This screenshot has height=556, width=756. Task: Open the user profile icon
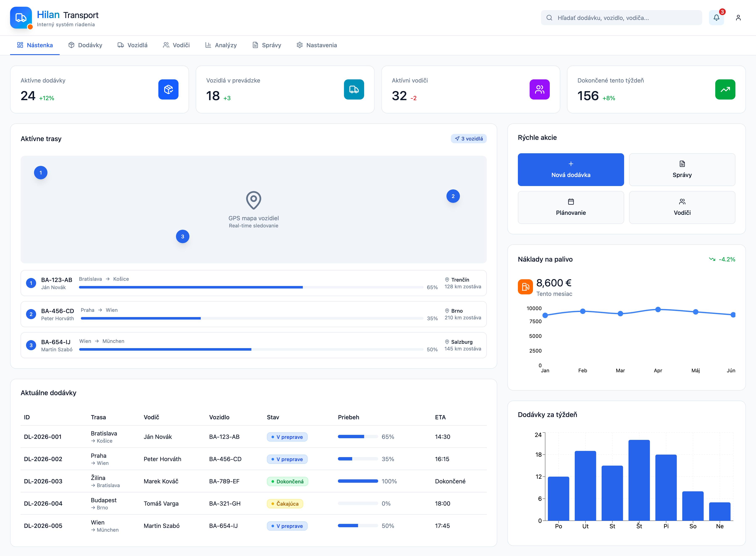(x=738, y=17)
